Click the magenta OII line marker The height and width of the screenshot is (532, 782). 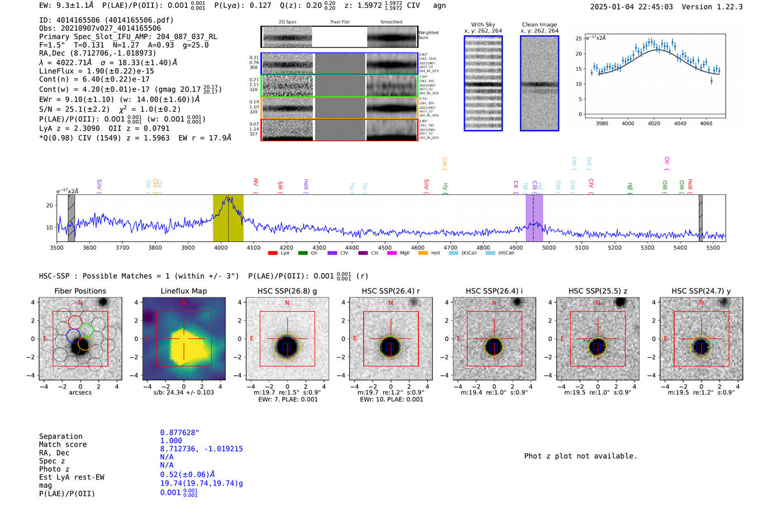tap(667, 164)
